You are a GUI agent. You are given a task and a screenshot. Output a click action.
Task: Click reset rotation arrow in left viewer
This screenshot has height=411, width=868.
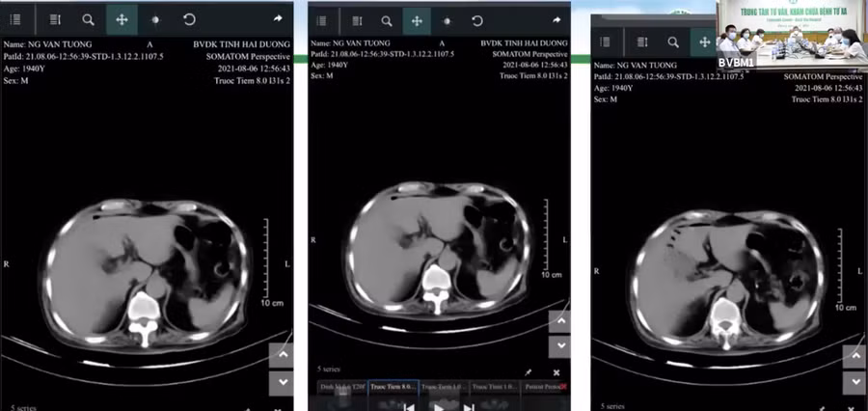(189, 18)
